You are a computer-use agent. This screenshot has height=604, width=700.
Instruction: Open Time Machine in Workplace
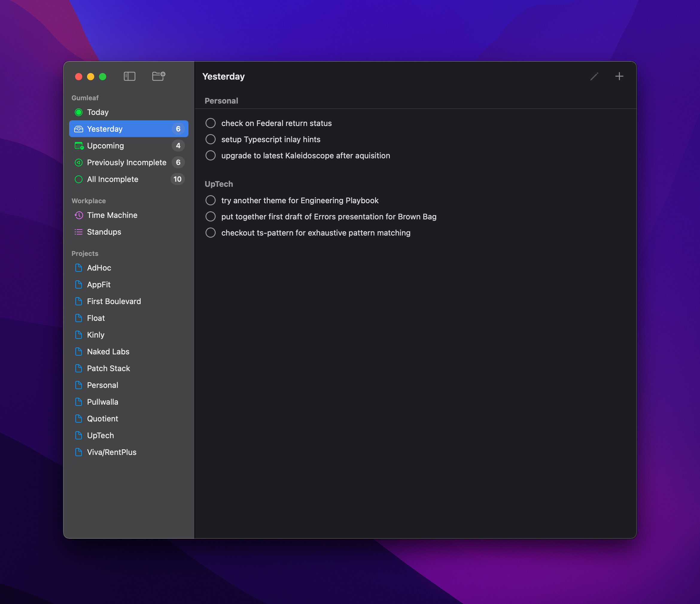click(112, 215)
